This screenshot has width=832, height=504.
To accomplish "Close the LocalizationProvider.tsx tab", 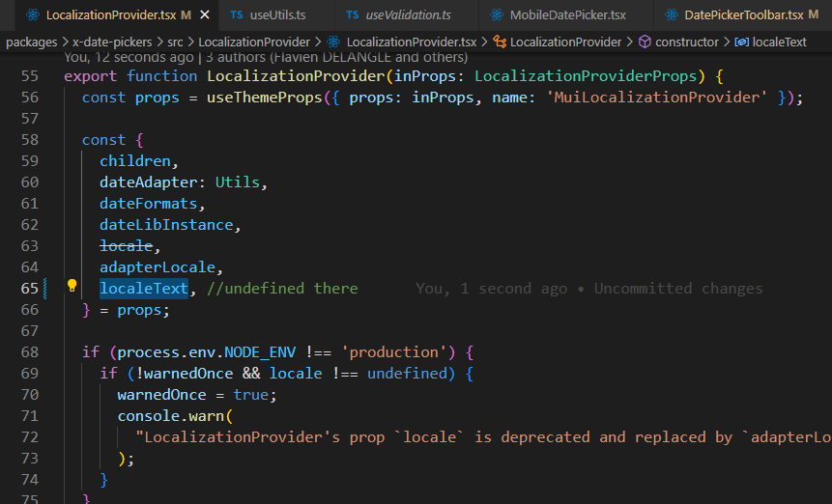I will pyautogui.click(x=205, y=14).
